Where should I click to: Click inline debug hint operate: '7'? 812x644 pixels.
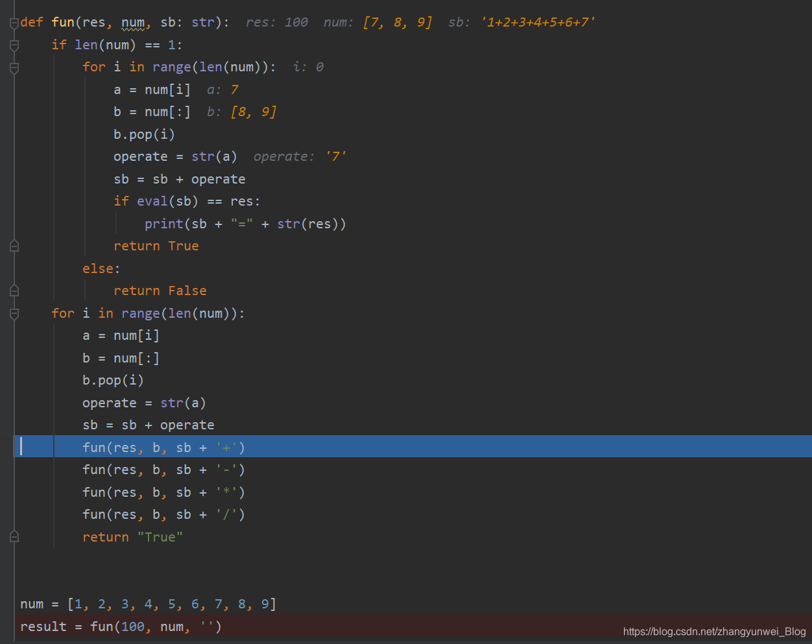pyautogui.click(x=300, y=156)
